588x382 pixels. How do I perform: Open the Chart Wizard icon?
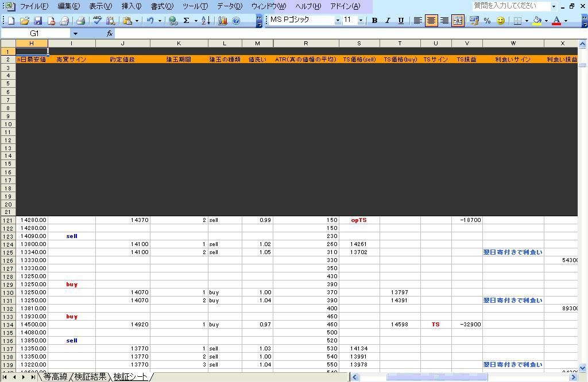223,21
